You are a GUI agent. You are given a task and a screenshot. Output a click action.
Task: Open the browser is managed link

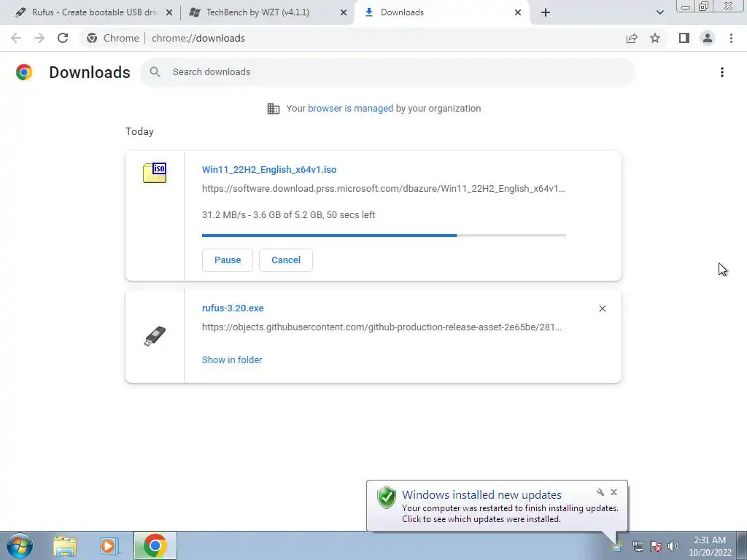(x=350, y=109)
